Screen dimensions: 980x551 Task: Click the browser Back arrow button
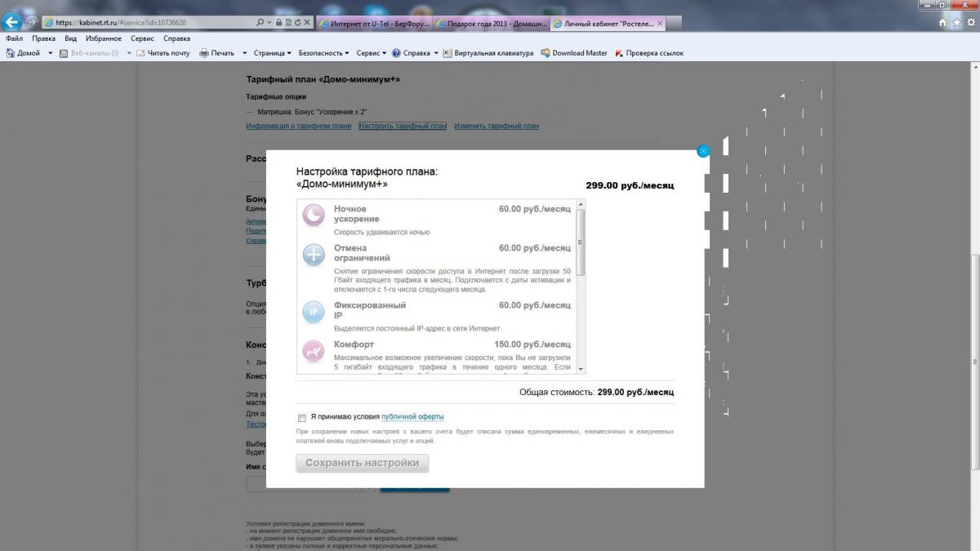point(12,22)
